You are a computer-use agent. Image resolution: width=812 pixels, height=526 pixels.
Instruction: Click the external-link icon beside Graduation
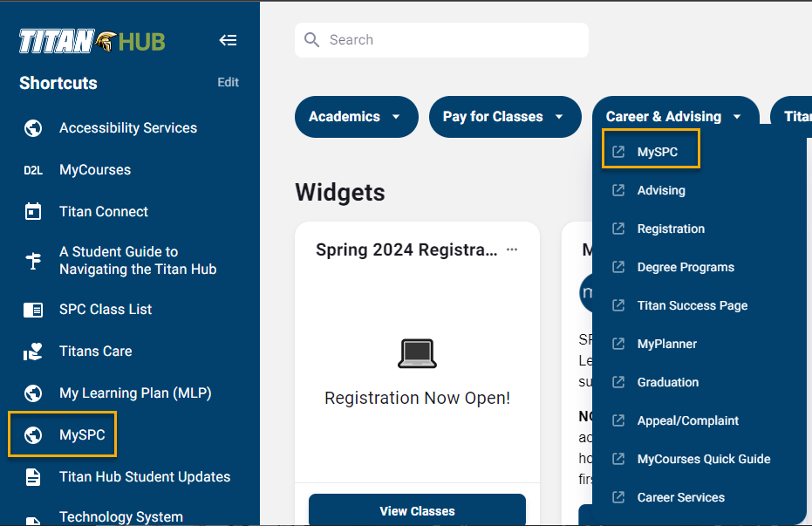click(x=618, y=381)
